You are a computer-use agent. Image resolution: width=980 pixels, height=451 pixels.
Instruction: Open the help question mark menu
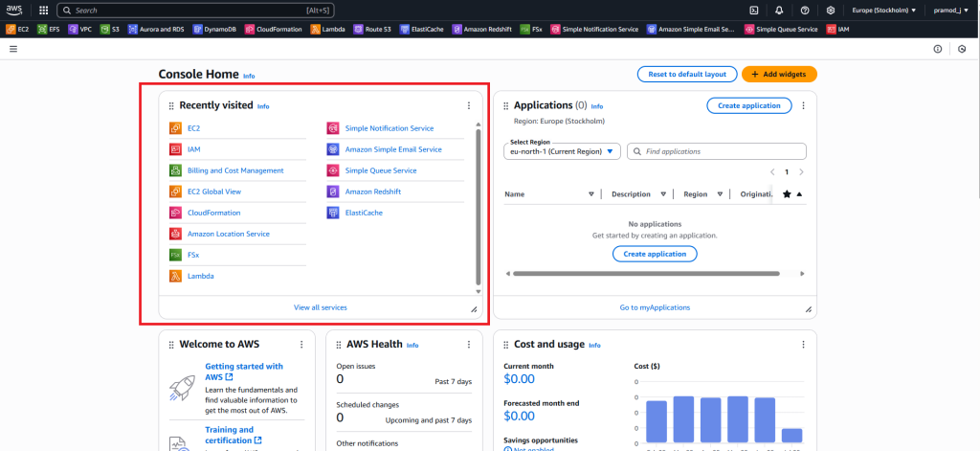coord(804,10)
